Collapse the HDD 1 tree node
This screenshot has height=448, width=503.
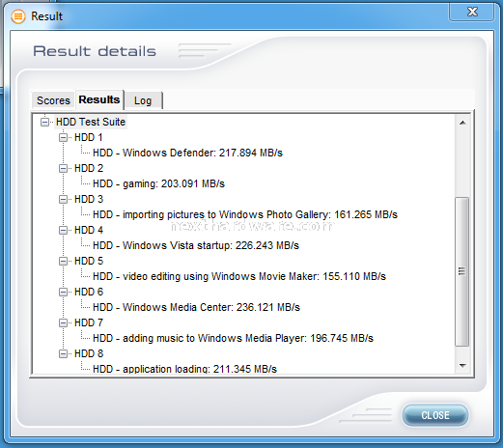63,138
